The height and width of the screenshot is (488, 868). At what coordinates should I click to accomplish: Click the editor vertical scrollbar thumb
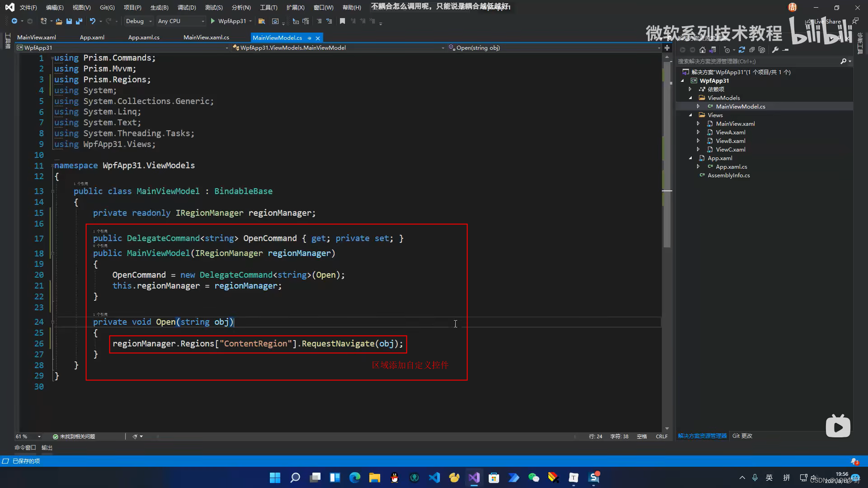click(x=667, y=154)
